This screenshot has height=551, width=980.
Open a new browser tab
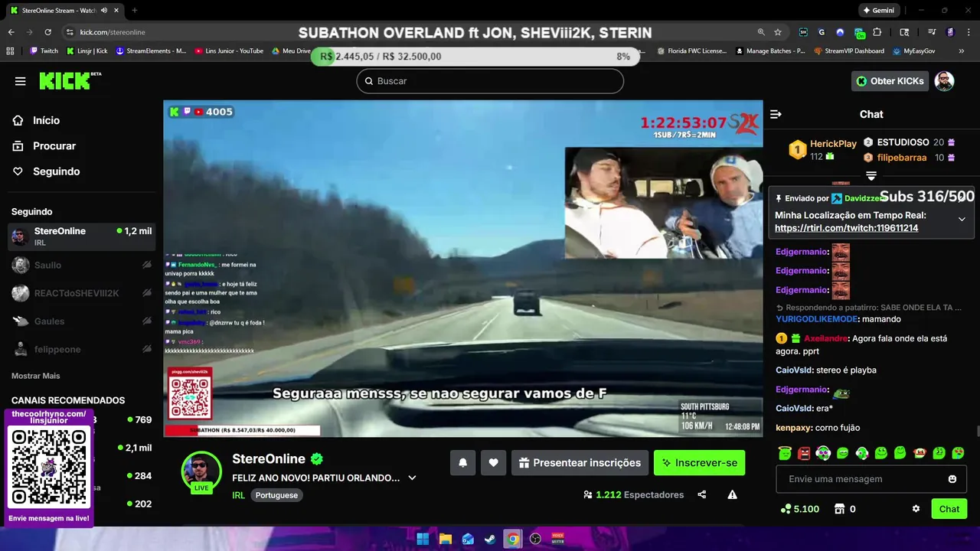(x=135, y=11)
